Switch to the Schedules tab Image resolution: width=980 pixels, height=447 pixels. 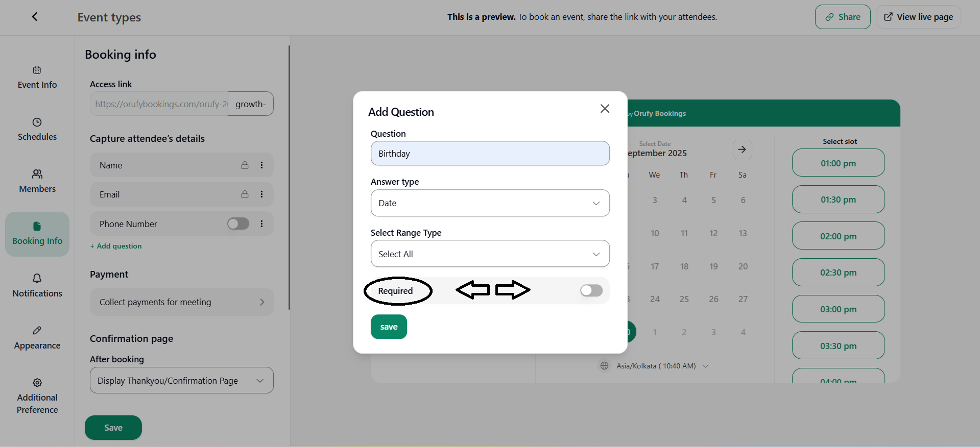37,129
